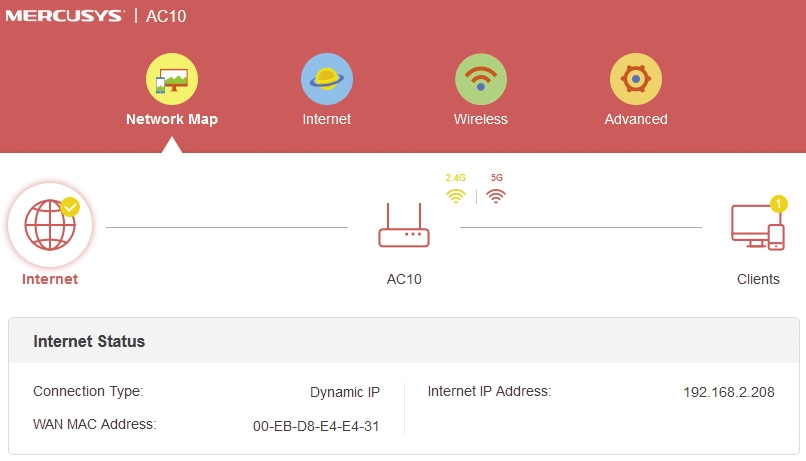Screen dimensions: 806x461
Task: Click the Internet Status heading
Action: click(x=89, y=341)
